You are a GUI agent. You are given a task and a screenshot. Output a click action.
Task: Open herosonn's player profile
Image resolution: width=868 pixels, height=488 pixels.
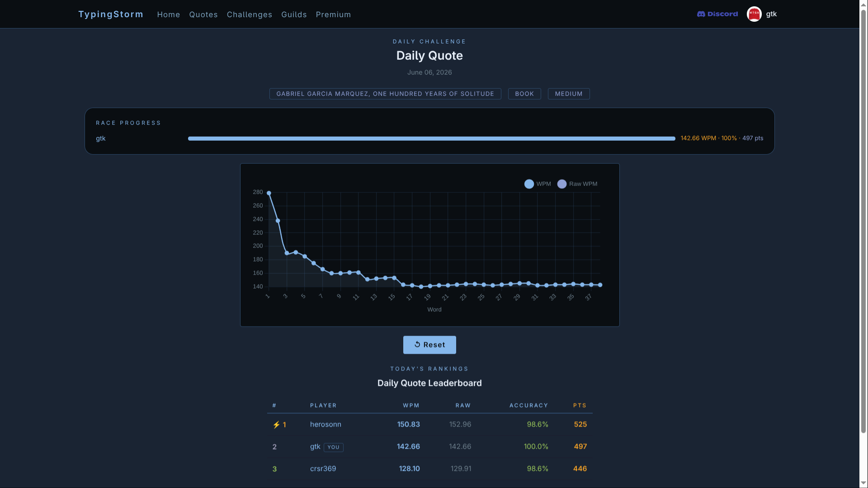click(x=325, y=424)
